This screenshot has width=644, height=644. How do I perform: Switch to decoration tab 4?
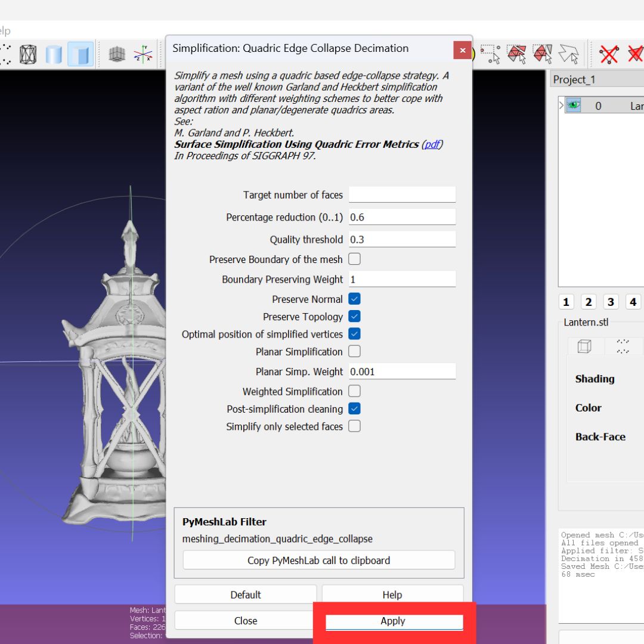point(633,302)
